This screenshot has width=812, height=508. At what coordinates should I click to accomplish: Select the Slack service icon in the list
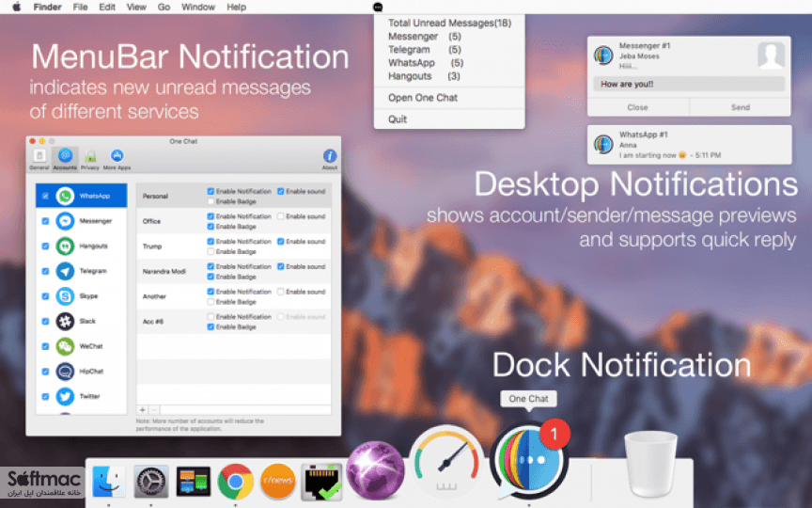pyautogui.click(x=65, y=321)
